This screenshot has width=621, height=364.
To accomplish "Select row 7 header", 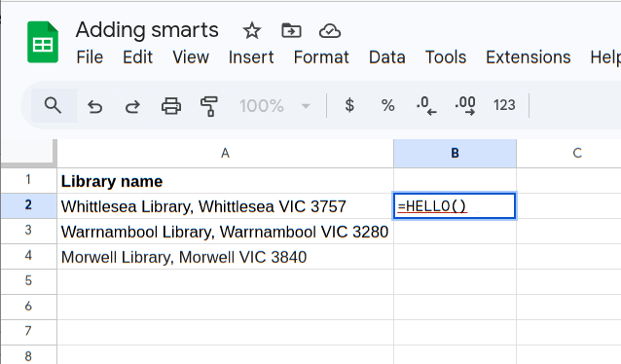I will (28, 332).
